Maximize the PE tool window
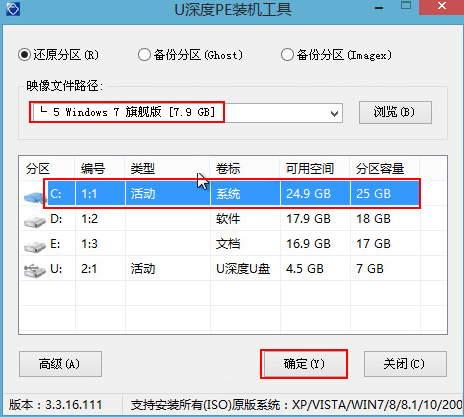464x417 pixels. coord(406,5)
